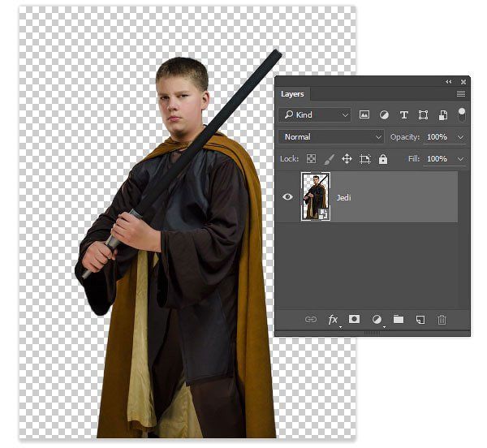The width and height of the screenshot is (487, 448).
Task: Switch to the Layers tab
Action: pyautogui.click(x=292, y=94)
